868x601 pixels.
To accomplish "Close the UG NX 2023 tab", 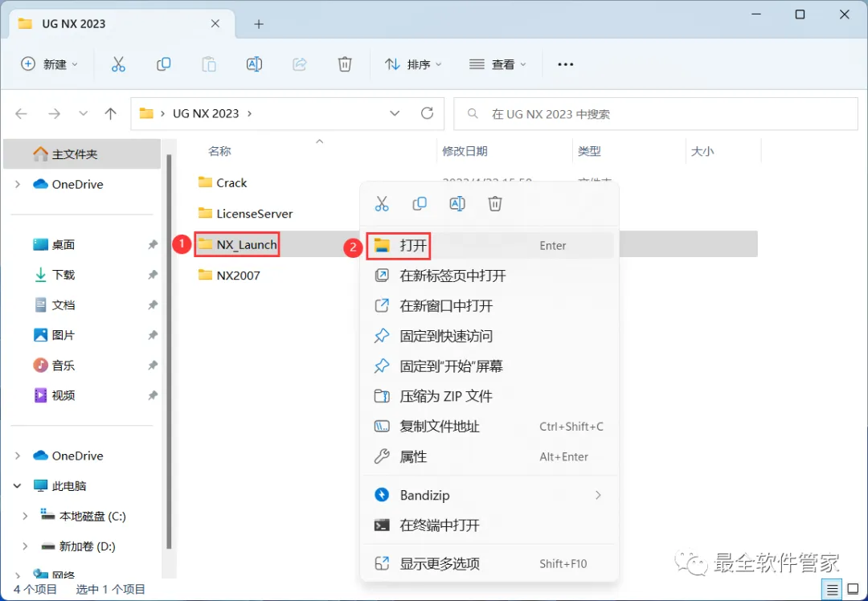I will coord(215,24).
